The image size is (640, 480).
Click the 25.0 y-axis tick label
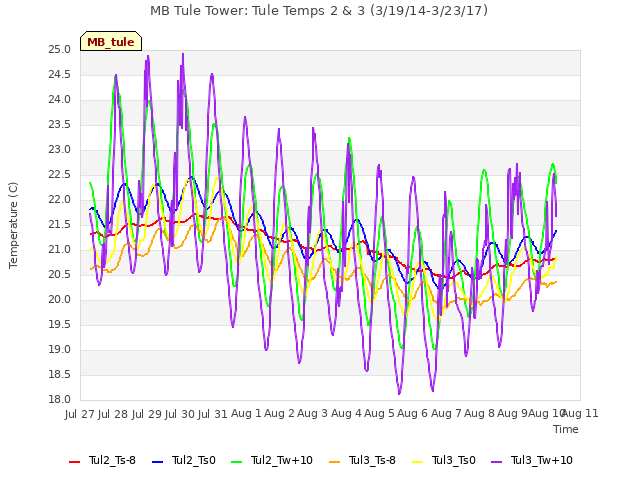pos(60,50)
